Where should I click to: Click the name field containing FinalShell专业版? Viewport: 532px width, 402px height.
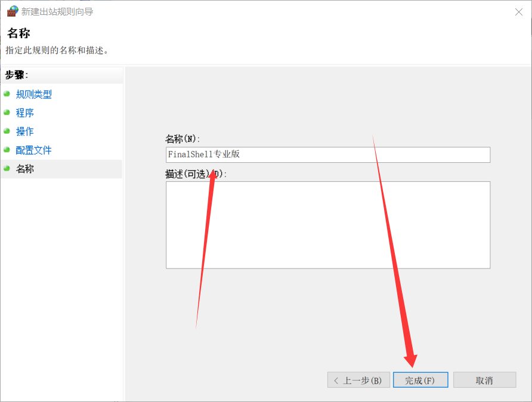point(327,154)
